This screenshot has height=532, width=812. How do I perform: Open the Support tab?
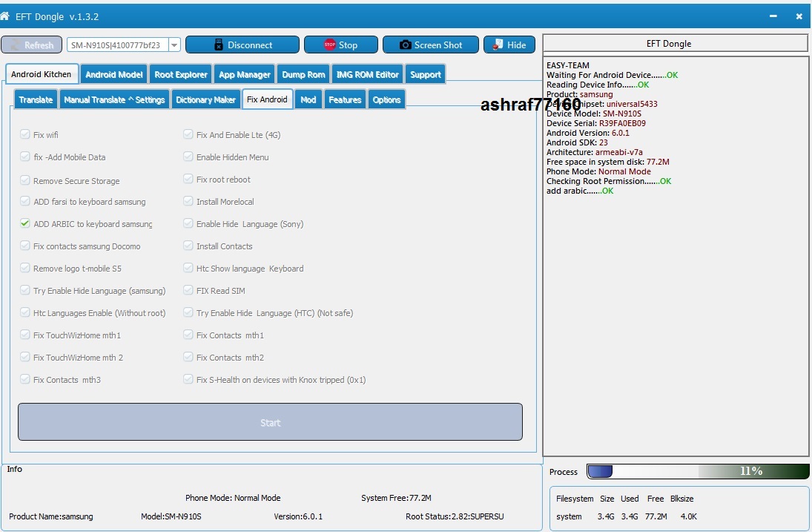(425, 75)
